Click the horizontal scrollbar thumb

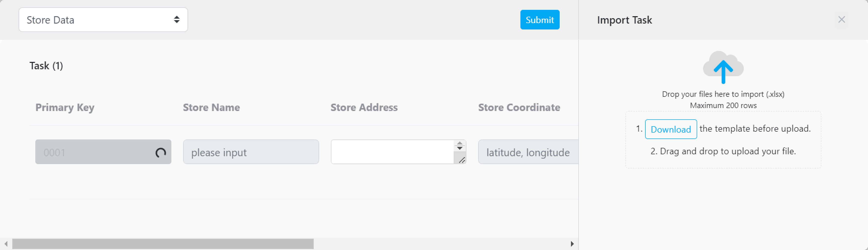pyautogui.click(x=163, y=244)
